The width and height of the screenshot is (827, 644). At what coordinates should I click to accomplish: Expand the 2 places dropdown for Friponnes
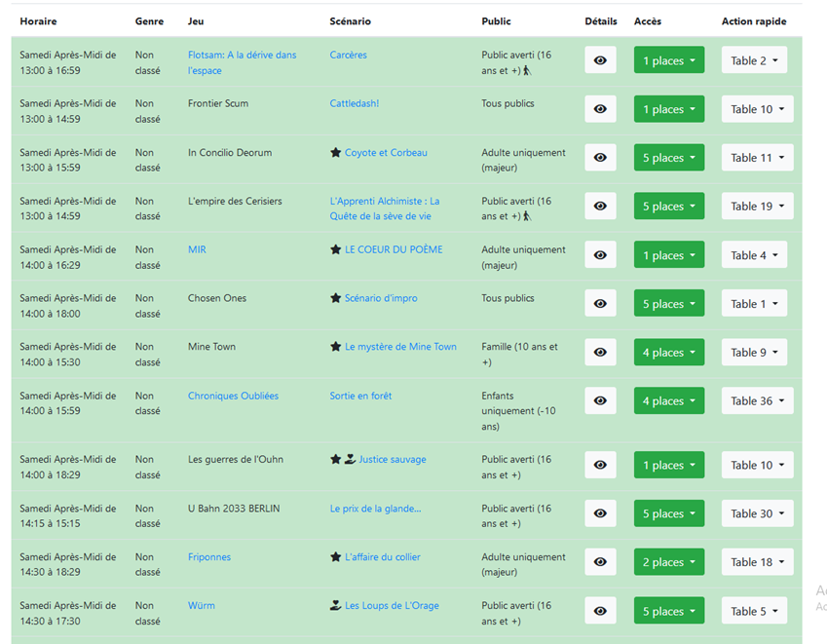point(668,562)
